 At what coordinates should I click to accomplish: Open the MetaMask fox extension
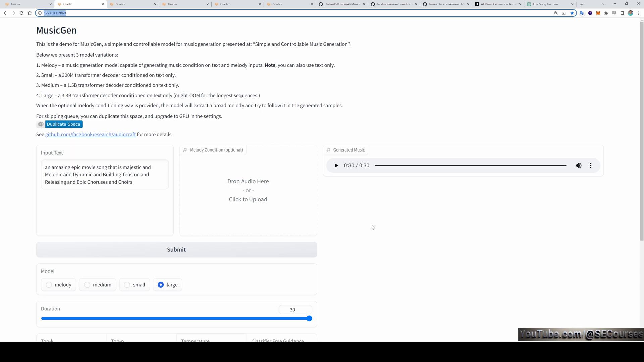pyautogui.click(x=598, y=13)
